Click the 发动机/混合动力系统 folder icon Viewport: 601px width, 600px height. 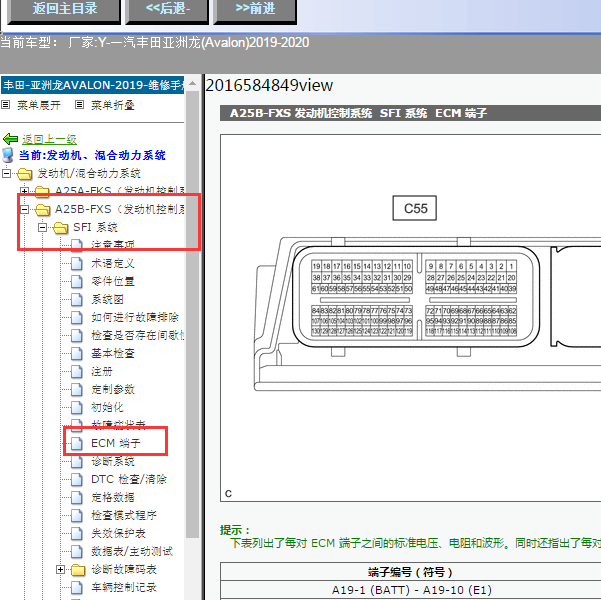(25, 174)
